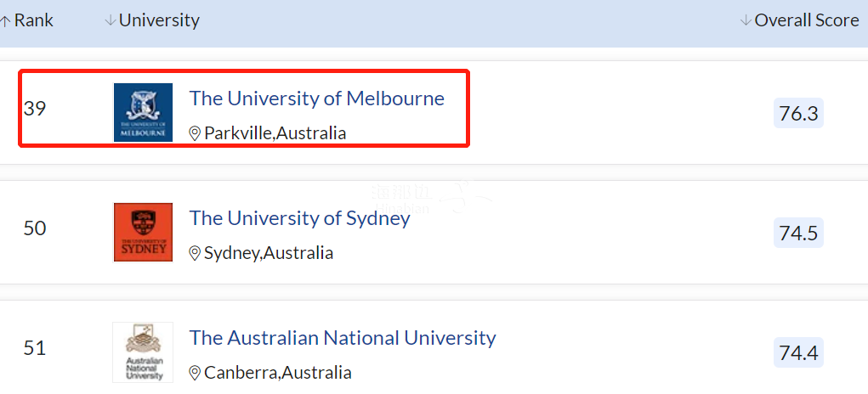Click the University of Sydney logo
This screenshot has width=868, height=394.
pyautogui.click(x=143, y=232)
